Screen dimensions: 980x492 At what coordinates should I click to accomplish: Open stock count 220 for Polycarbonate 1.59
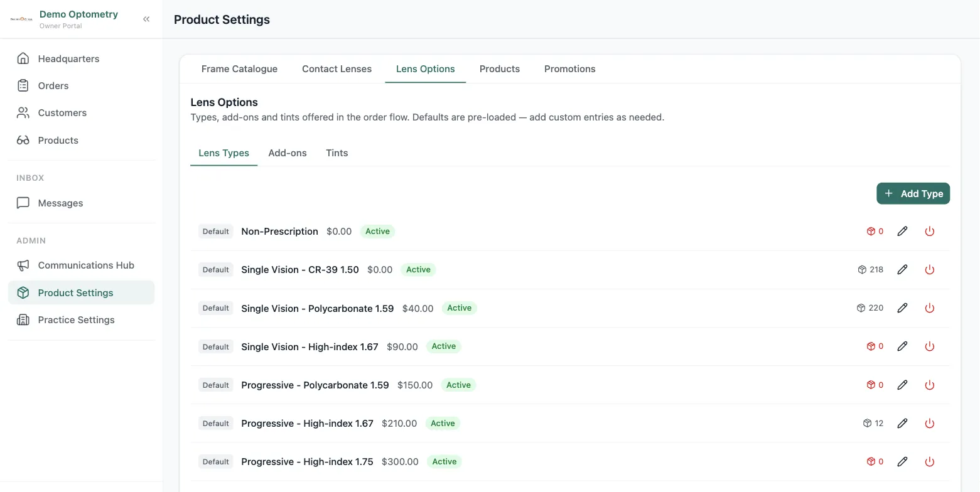[870, 308]
